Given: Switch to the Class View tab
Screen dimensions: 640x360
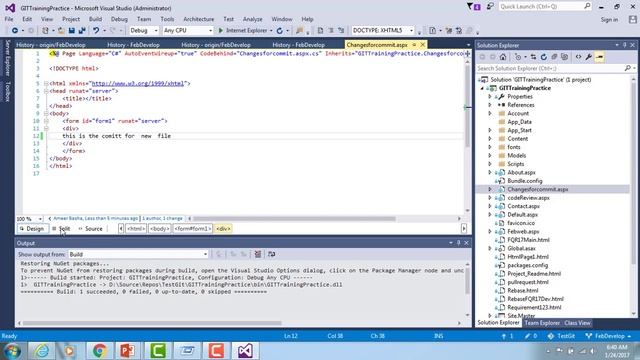Looking at the screenshot, I should point(577,323).
